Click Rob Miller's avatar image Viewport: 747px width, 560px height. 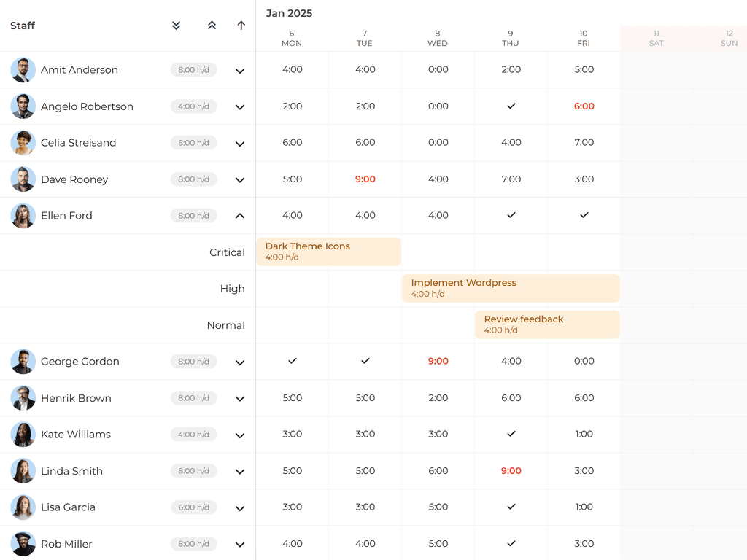click(x=23, y=543)
